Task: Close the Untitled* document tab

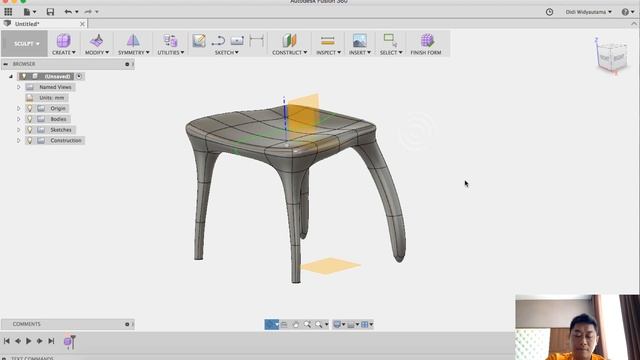Action: [82, 24]
